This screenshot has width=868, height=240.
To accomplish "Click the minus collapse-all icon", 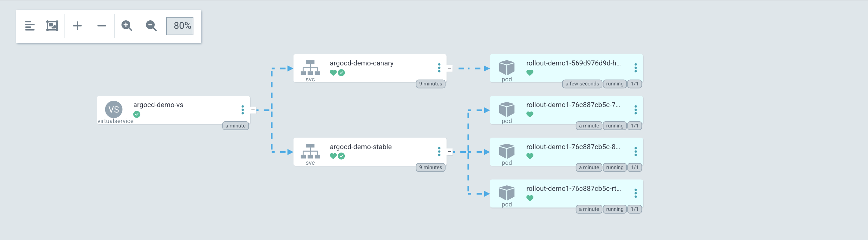I will click(x=102, y=26).
